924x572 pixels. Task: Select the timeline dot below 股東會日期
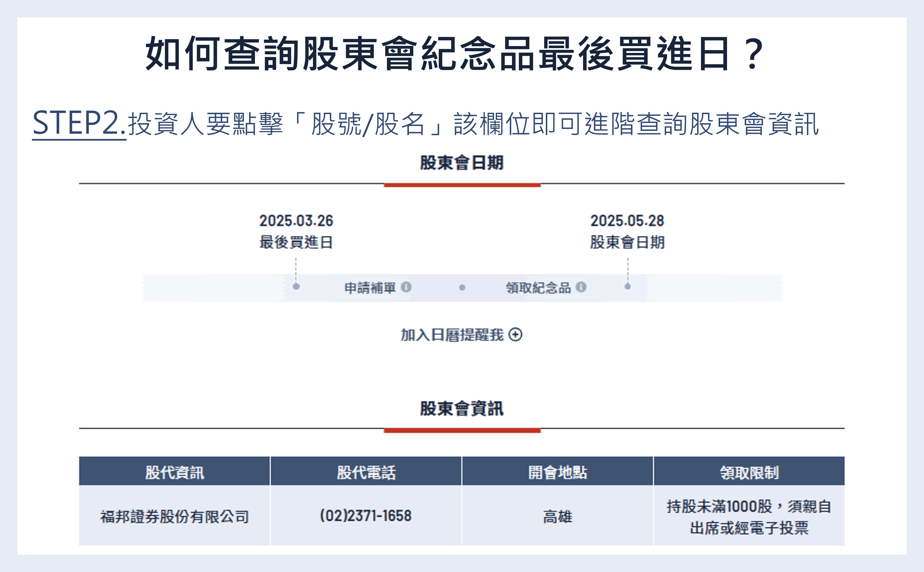coord(628,287)
